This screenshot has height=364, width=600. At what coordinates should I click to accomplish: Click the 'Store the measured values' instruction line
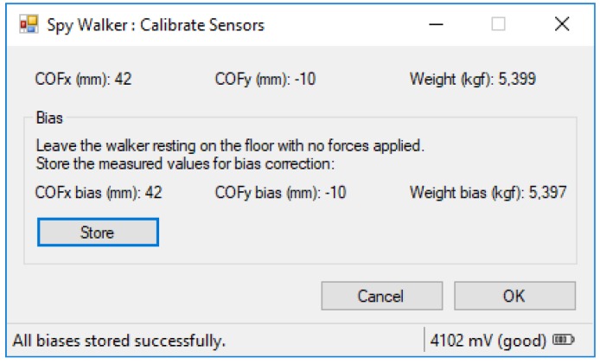[x=185, y=163]
